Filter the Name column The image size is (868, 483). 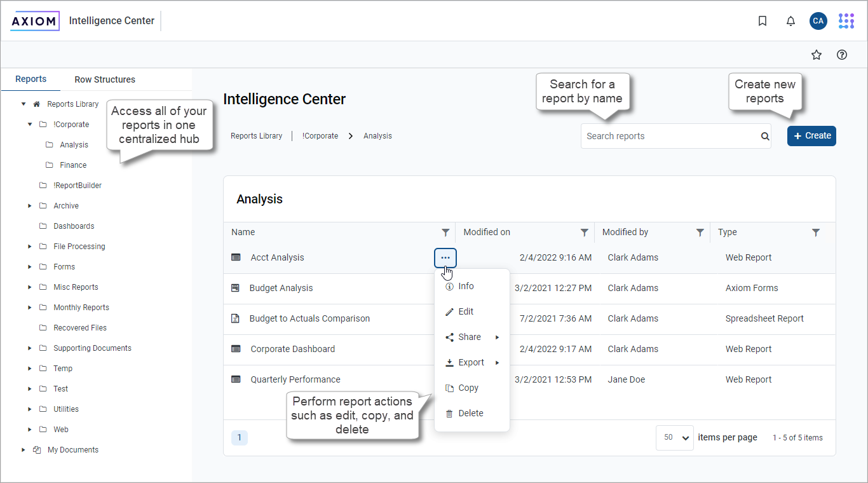[x=445, y=233]
